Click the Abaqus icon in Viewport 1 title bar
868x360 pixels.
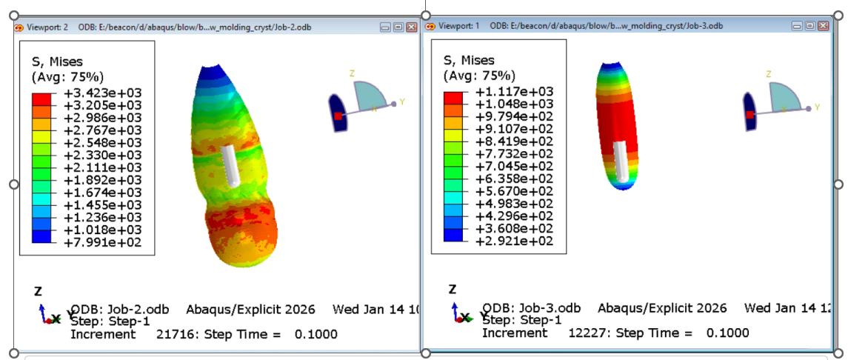tap(430, 26)
